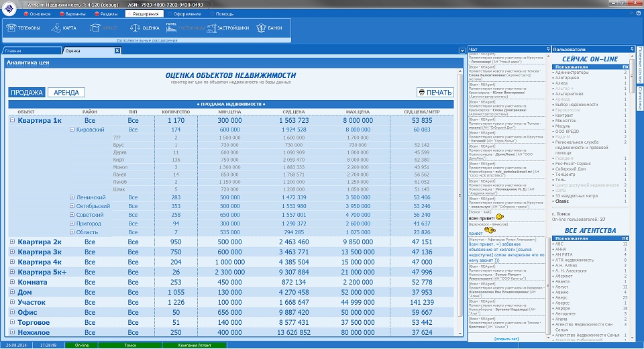The image size is (644, 349).
Task: Click the КОЛИЧЕСТВО column header
Action: click(176, 112)
